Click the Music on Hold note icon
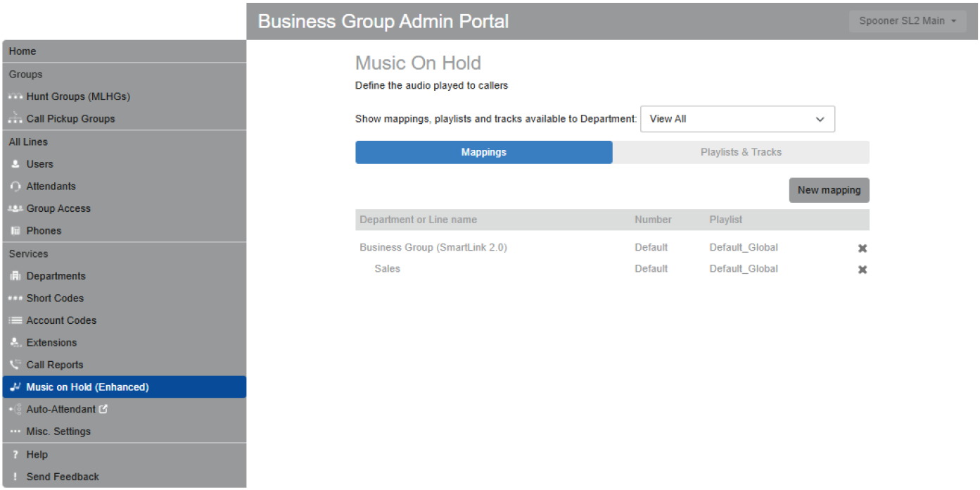 [13, 387]
